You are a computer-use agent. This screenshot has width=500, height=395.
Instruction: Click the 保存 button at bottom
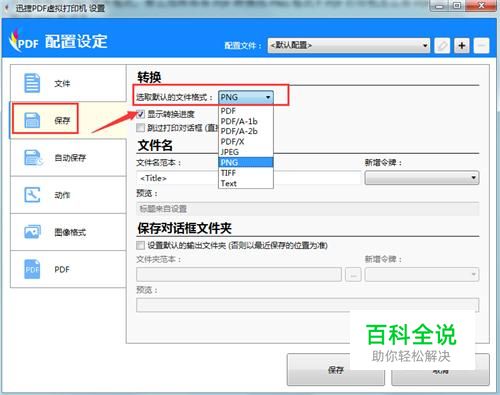coord(336,370)
